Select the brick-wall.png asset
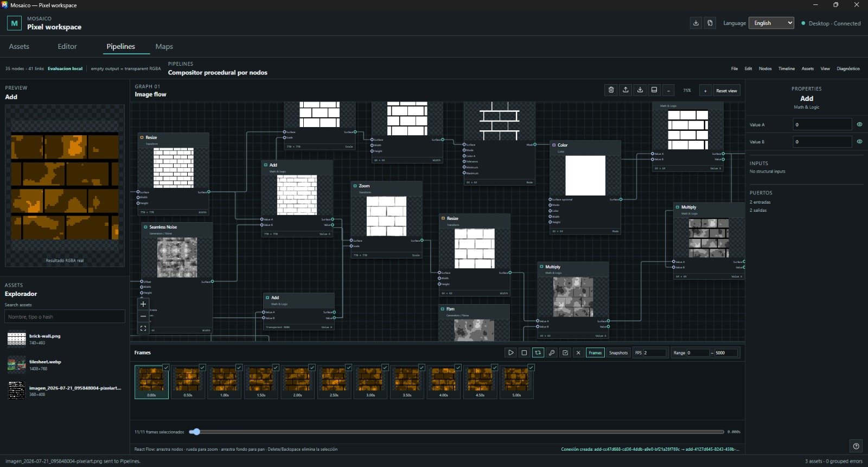The height and width of the screenshot is (467, 868). pos(65,339)
